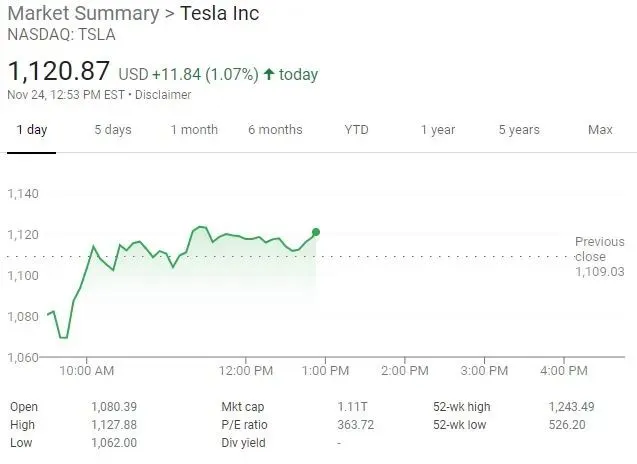
Task: Click the Previous close 1,109.03 label
Action: click(600, 257)
